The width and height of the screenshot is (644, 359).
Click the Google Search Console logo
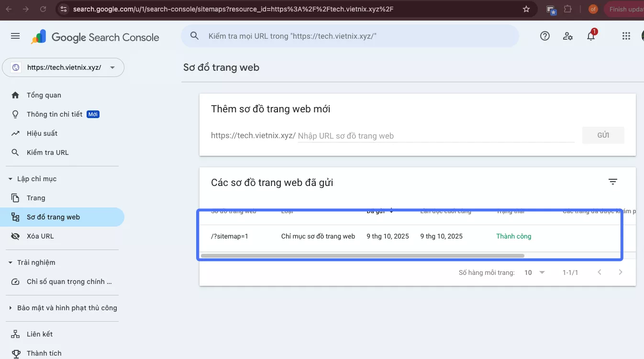coord(95,37)
